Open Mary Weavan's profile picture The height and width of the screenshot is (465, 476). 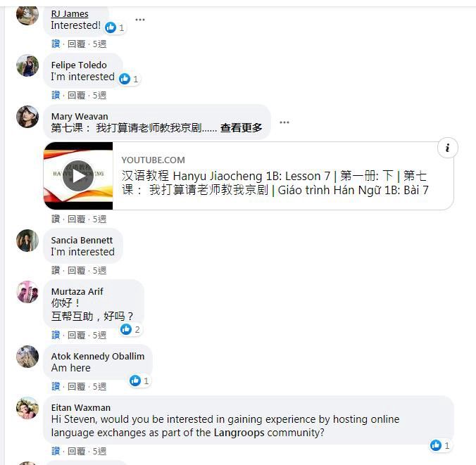[x=27, y=117]
